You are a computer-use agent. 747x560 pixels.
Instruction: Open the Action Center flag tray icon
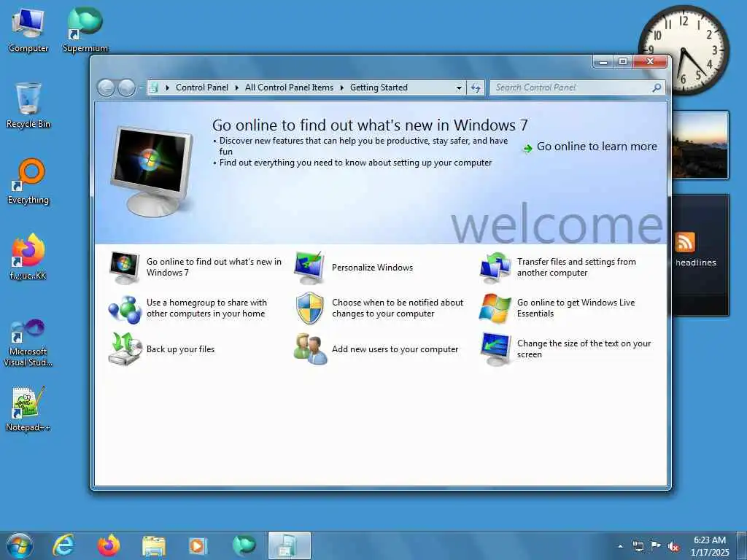click(x=656, y=546)
